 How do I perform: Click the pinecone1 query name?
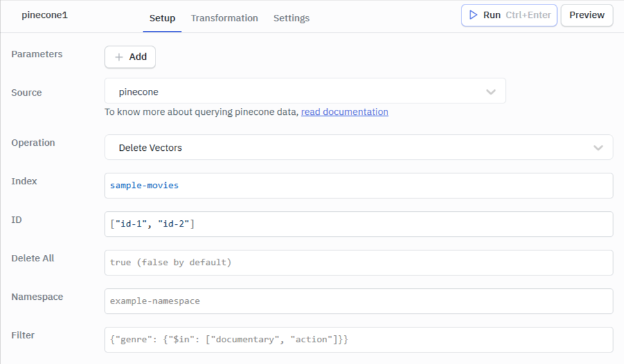pyautogui.click(x=44, y=15)
